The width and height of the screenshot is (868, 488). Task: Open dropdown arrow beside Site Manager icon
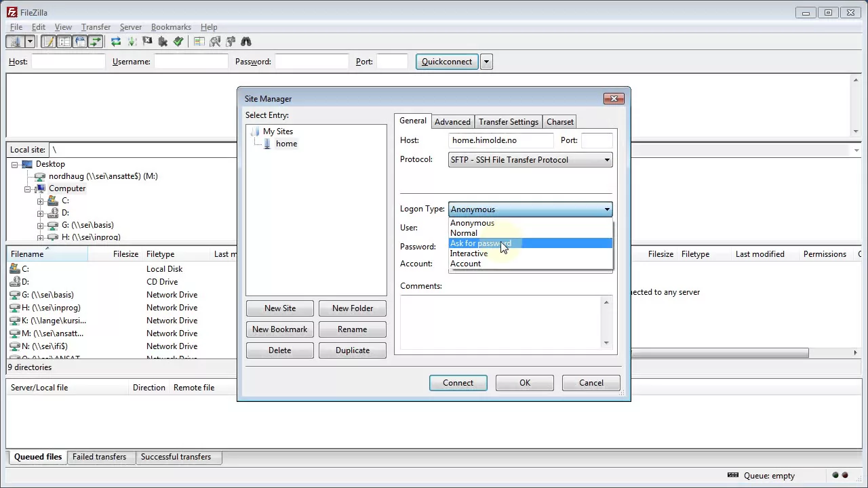coord(30,41)
